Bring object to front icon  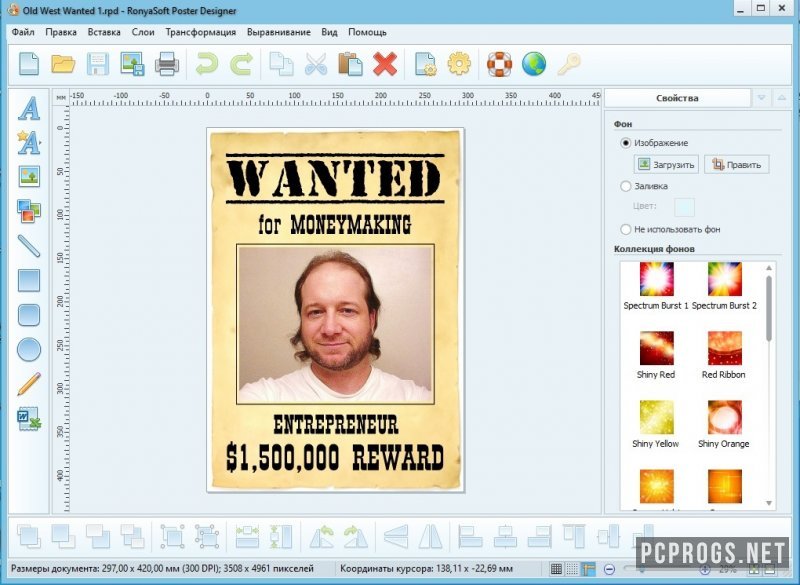pos(29,537)
